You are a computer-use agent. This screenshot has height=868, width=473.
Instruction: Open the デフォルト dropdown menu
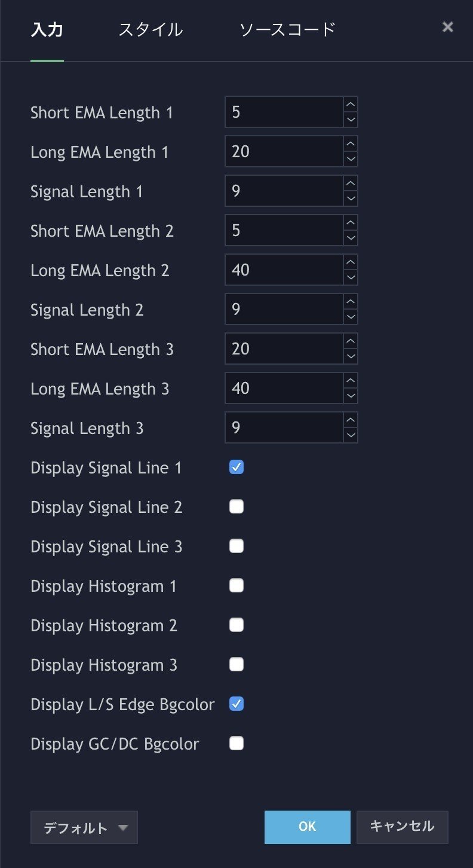point(84,827)
